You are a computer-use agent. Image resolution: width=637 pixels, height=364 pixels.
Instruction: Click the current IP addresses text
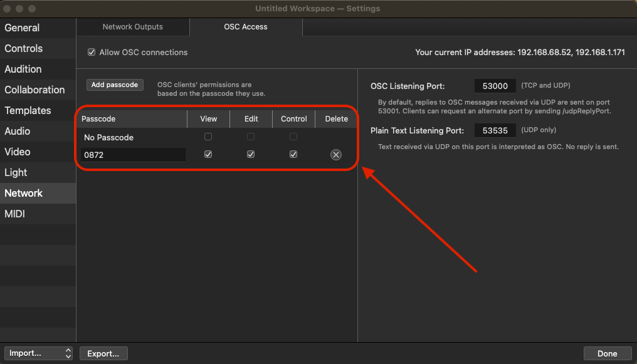click(x=520, y=53)
